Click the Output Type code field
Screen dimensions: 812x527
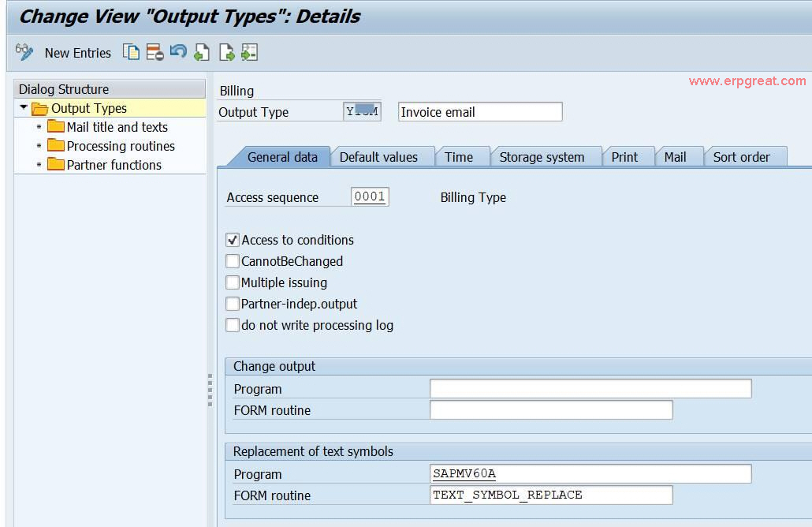click(362, 111)
